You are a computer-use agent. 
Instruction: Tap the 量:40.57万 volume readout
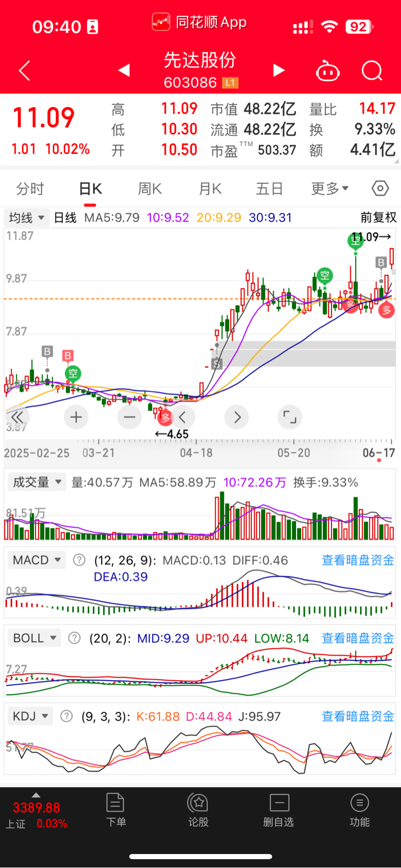coord(102,482)
